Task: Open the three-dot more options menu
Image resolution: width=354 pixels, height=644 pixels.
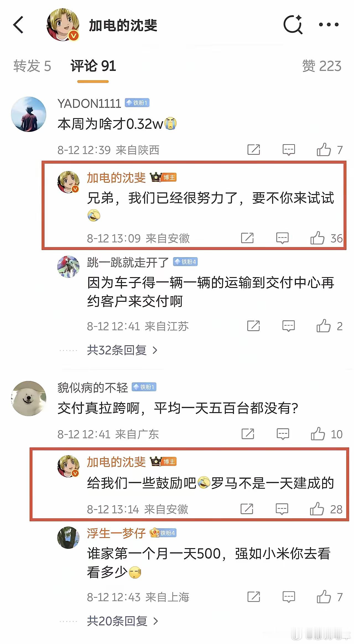Action: (x=329, y=25)
